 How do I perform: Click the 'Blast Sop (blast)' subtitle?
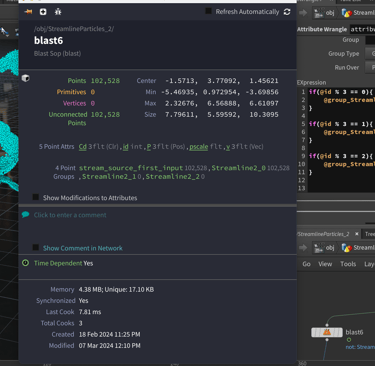[x=57, y=53]
